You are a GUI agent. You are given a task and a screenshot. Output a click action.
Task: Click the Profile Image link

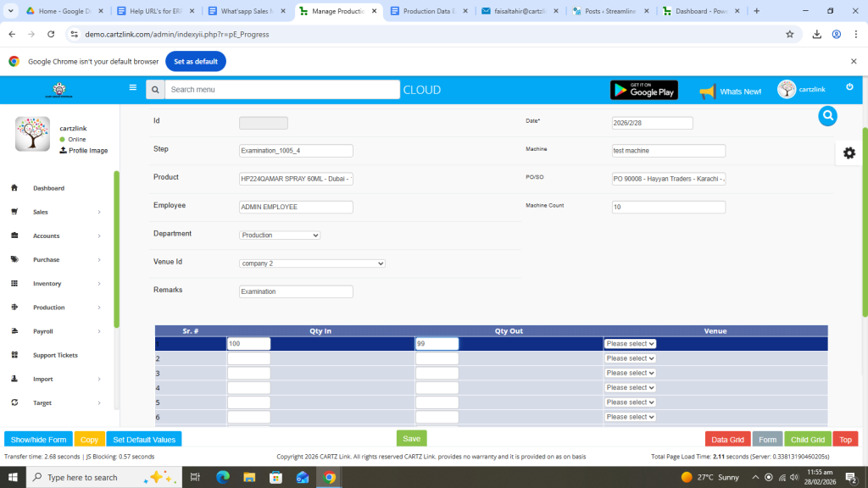click(x=83, y=150)
